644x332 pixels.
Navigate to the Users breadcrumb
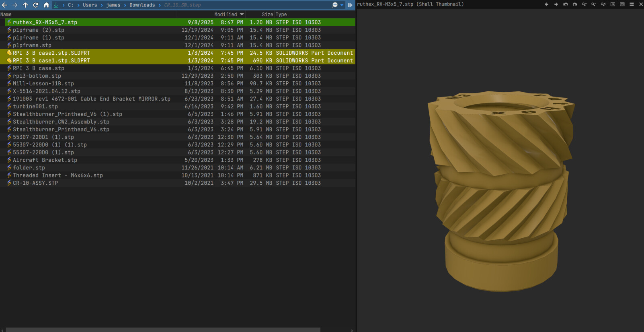(90, 5)
